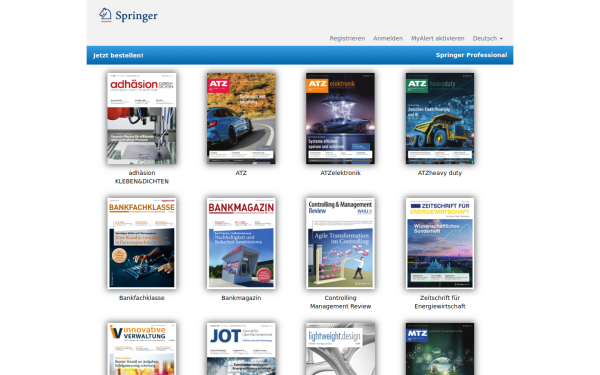Open the Anmelden login link
The image size is (600, 375).
(388, 38)
